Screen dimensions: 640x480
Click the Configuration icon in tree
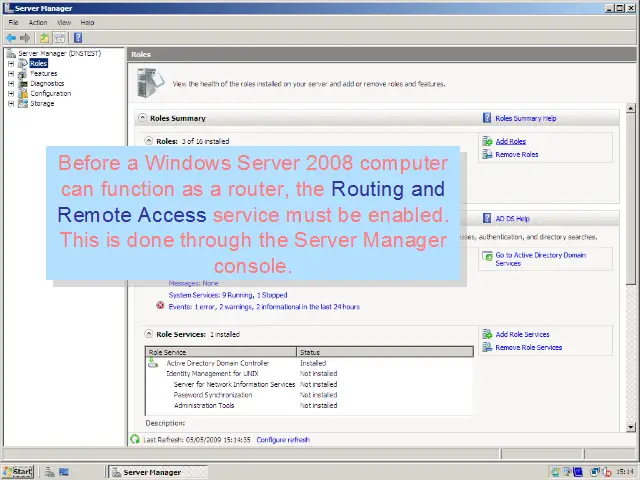point(23,93)
